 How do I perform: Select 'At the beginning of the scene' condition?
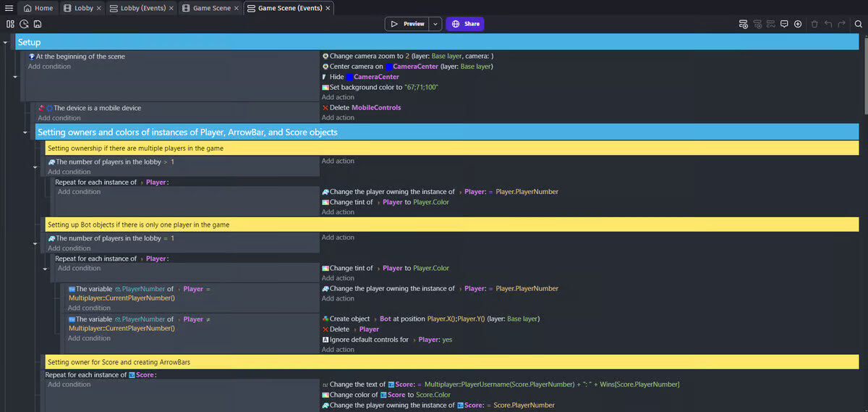point(76,56)
